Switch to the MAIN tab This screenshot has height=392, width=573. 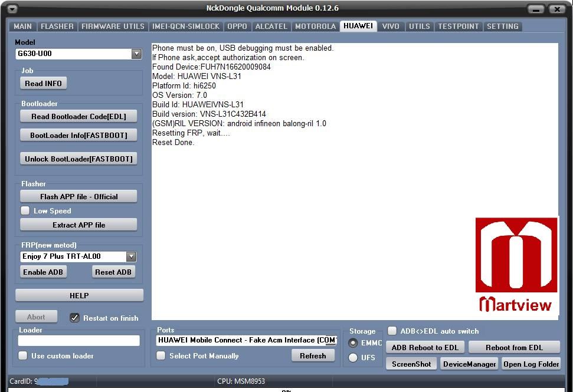tap(22, 27)
